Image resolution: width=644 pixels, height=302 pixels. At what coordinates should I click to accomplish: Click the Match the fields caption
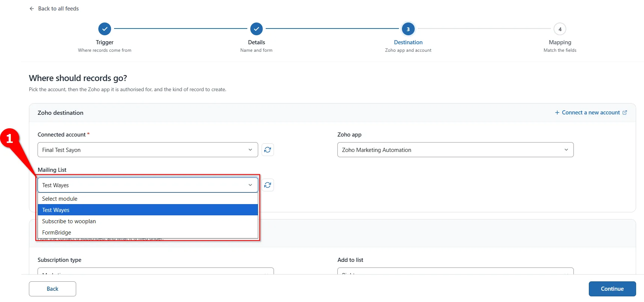pyautogui.click(x=560, y=50)
